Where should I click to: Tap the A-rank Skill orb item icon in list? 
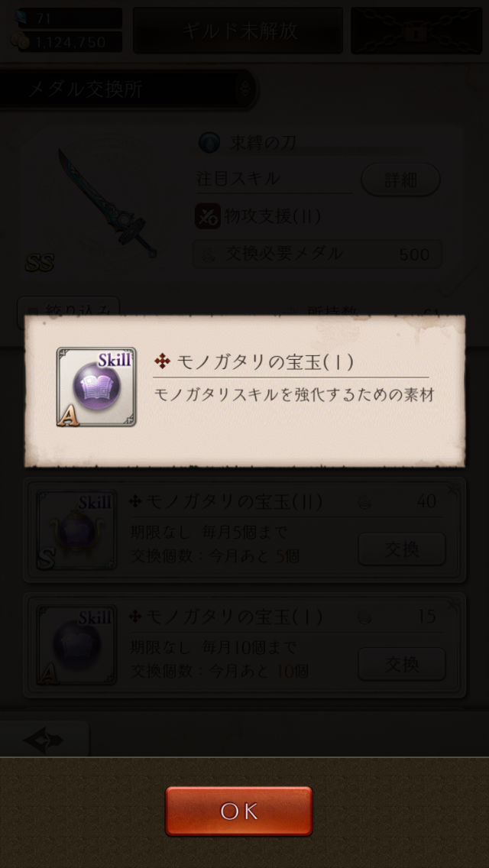pyautogui.click(x=76, y=645)
